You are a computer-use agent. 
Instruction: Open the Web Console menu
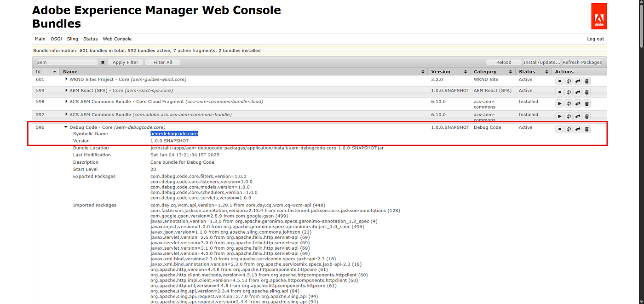117,39
